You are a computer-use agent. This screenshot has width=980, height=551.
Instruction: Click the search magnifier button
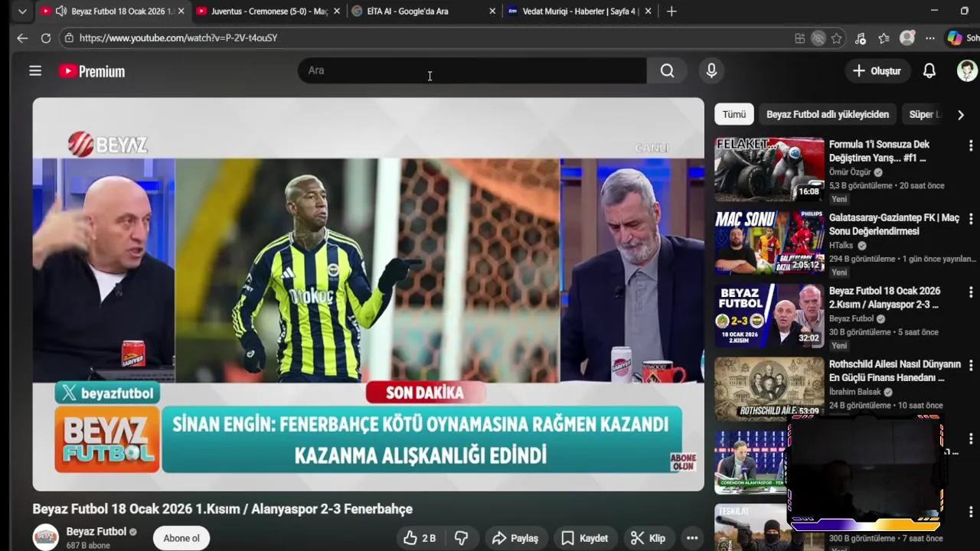point(668,70)
